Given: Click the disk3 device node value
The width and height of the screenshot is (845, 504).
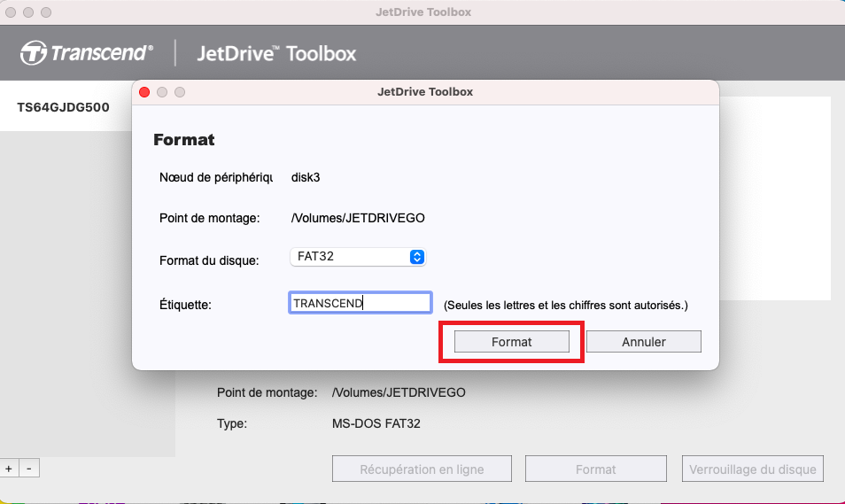Looking at the screenshot, I should coord(306,177).
